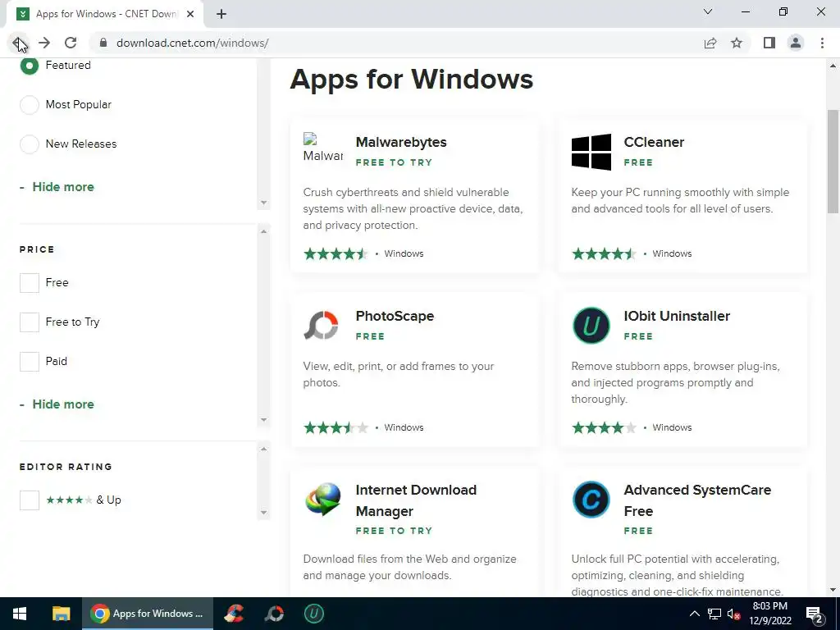
Task: Select the New Releases radio option
Action: (x=29, y=144)
